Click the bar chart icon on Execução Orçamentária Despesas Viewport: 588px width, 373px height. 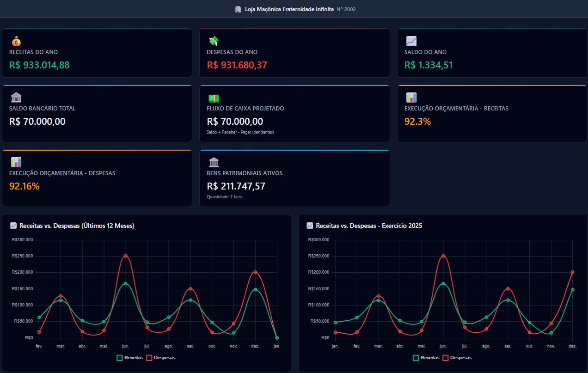[16, 162]
